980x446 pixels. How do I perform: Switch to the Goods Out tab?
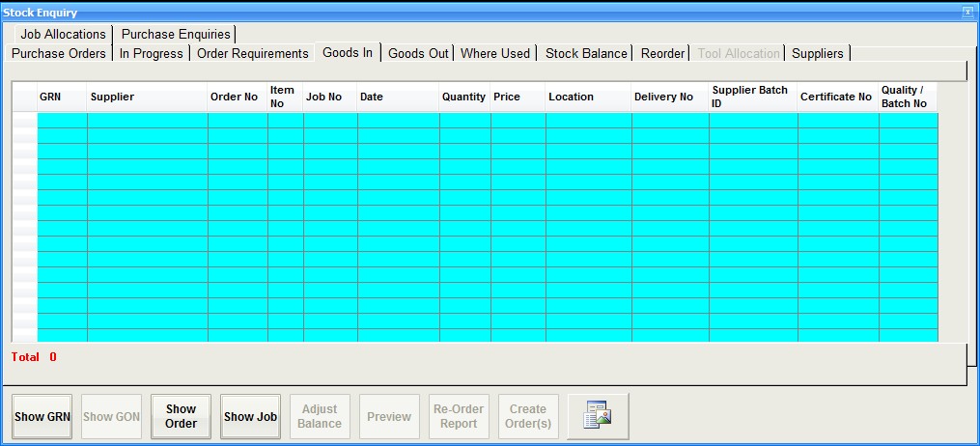[x=418, y=53]
